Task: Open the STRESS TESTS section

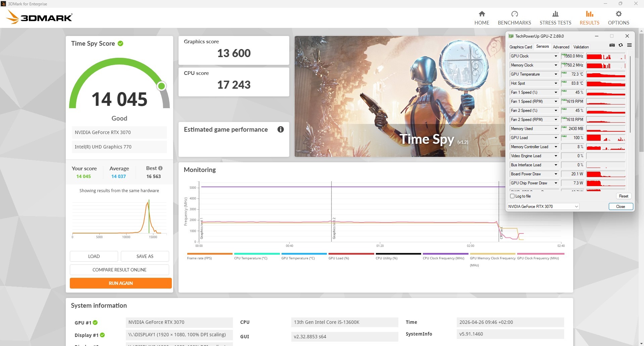Action: (x=555, y=18)
